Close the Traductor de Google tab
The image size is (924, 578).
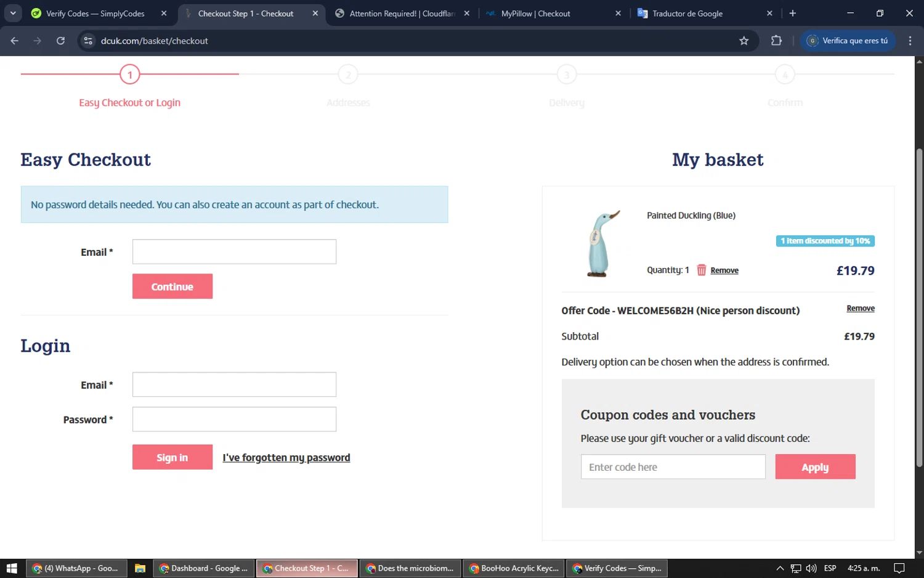pyautogui.click(x=769, y=13)
